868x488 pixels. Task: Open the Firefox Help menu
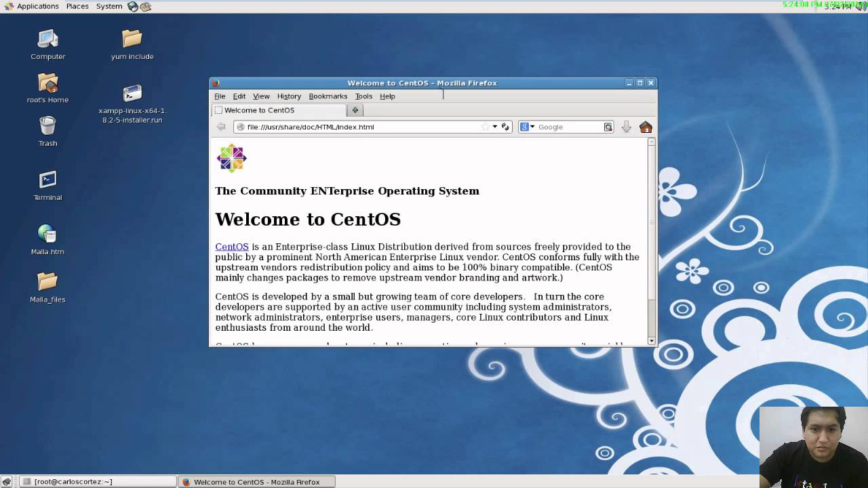(x=387, y=96)
